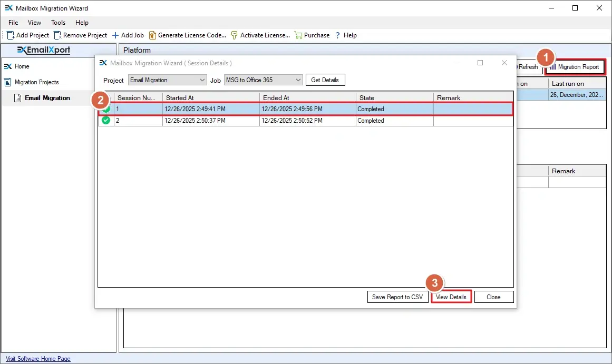Expand the Job dropdown

coord(264,80)
